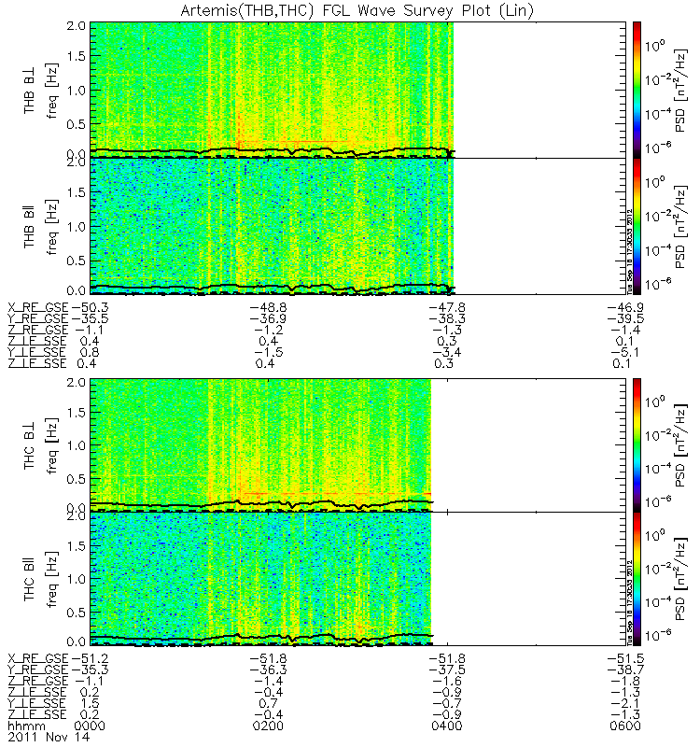
Task: Click the black trace line in THB B⊥ panel
Action: (x=273, y=150)
